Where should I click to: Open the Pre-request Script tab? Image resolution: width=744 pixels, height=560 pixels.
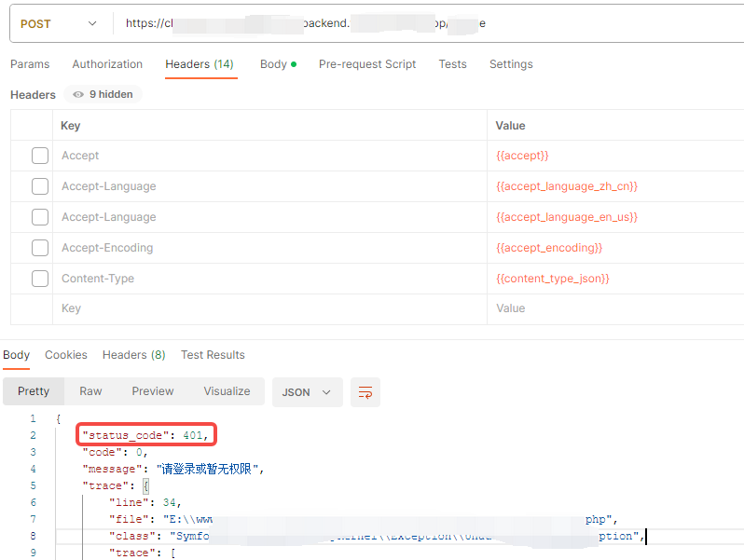tap(367, 64)
